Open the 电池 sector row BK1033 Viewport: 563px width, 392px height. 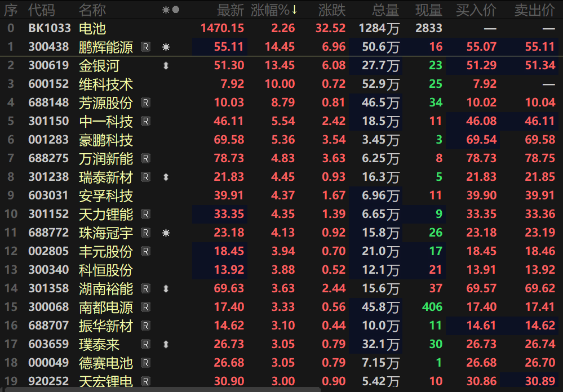click(x=282, y=28)
